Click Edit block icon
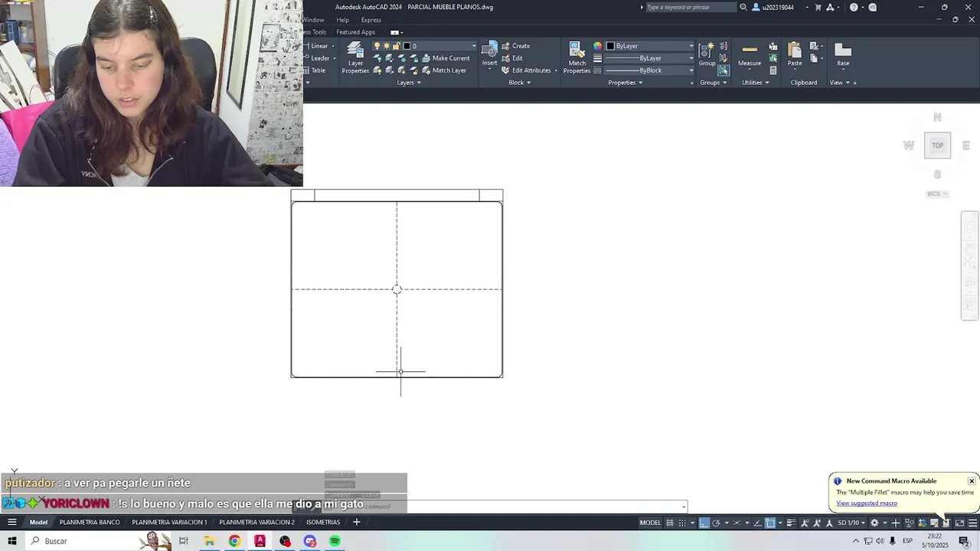 point(506,58)
